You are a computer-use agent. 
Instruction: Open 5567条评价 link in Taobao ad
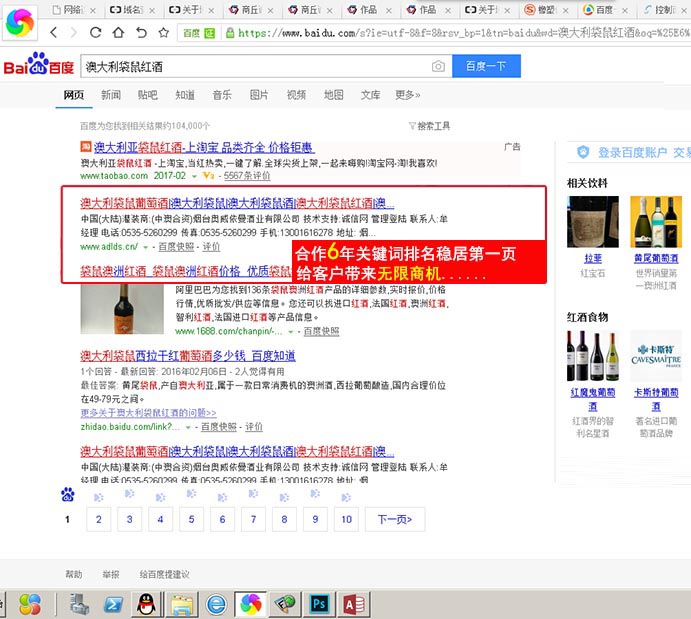tap(247, 176)
